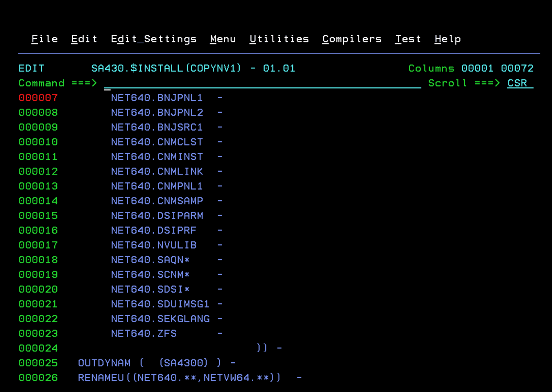Open the Menu pulldown

click(x=223, y=39)
